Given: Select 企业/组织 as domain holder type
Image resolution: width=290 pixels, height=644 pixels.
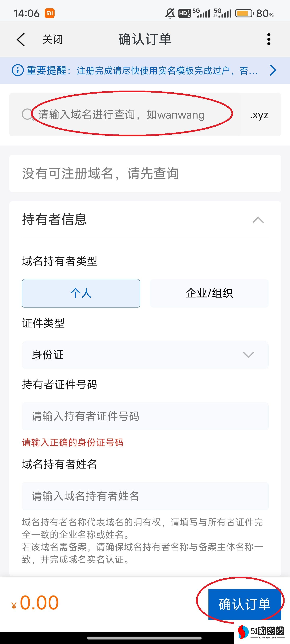Looking at the screenshot, I should pos(209,293).
